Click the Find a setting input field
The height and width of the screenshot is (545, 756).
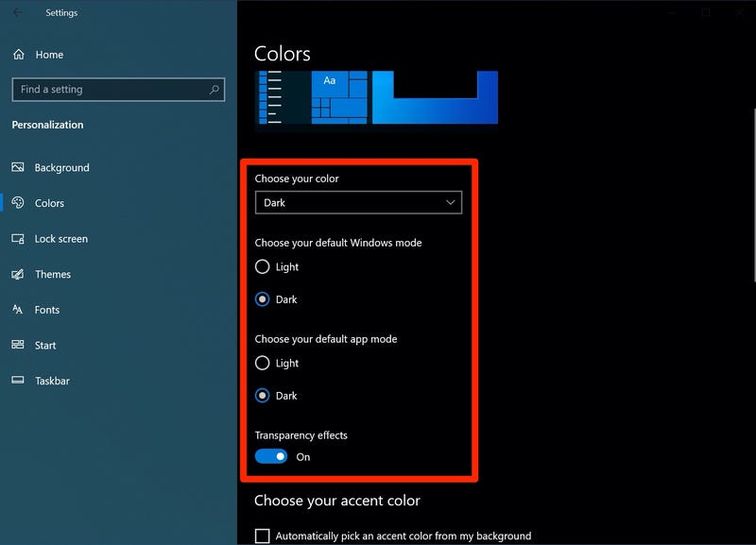point(113,89)
